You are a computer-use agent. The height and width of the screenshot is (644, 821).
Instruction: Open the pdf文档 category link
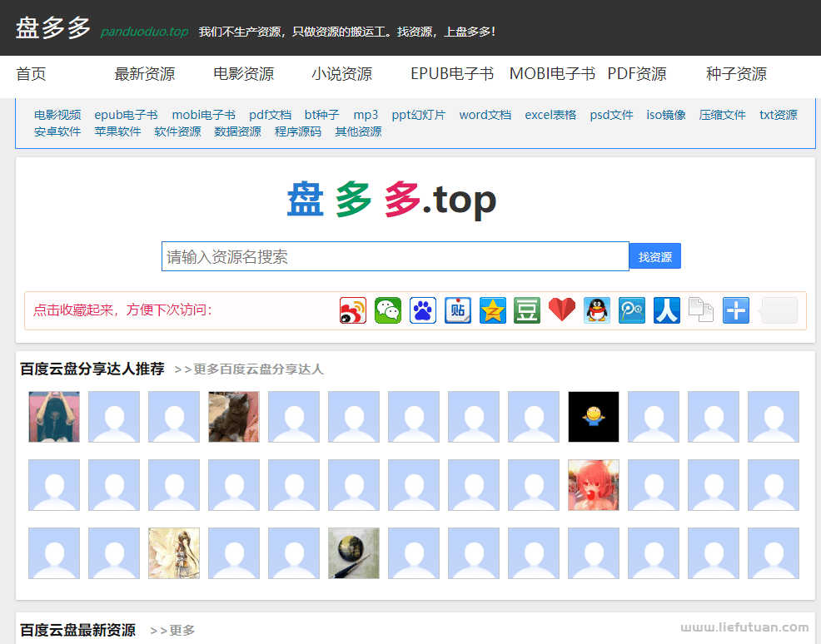point(270,115)
